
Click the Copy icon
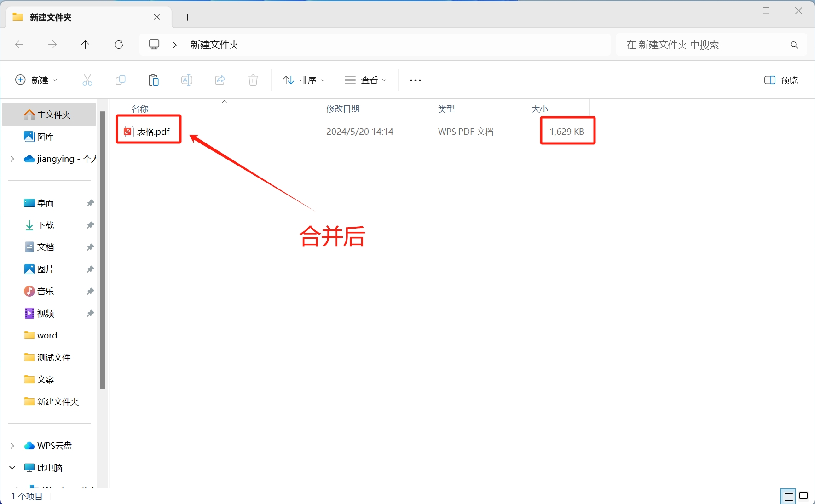121,80
